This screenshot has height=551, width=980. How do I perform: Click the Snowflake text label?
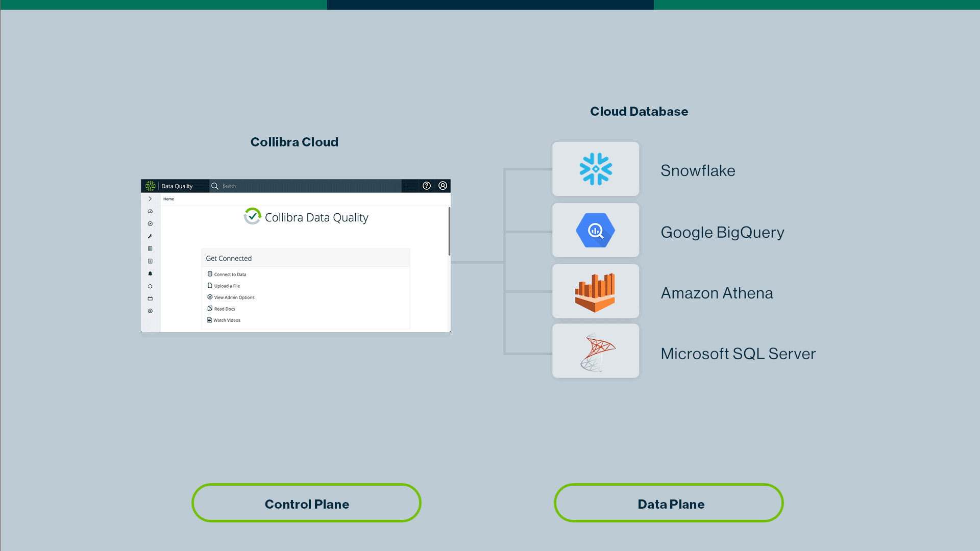coord(698,170)
